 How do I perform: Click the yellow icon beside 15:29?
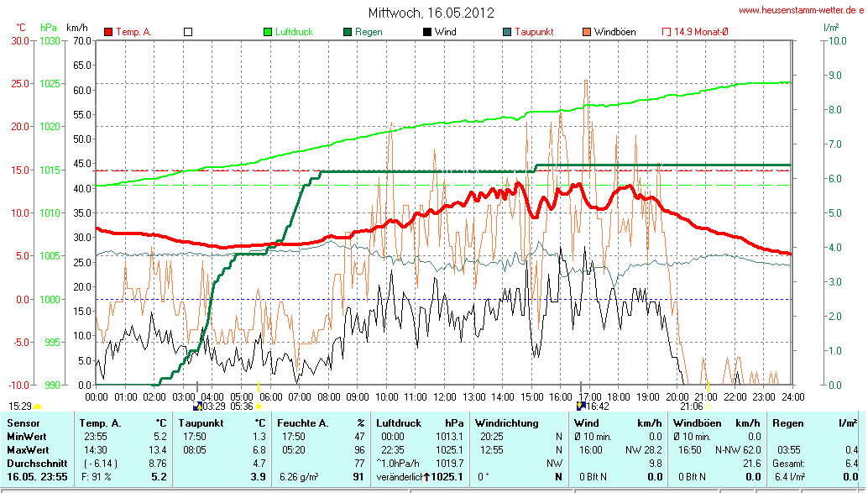[37, 406]
